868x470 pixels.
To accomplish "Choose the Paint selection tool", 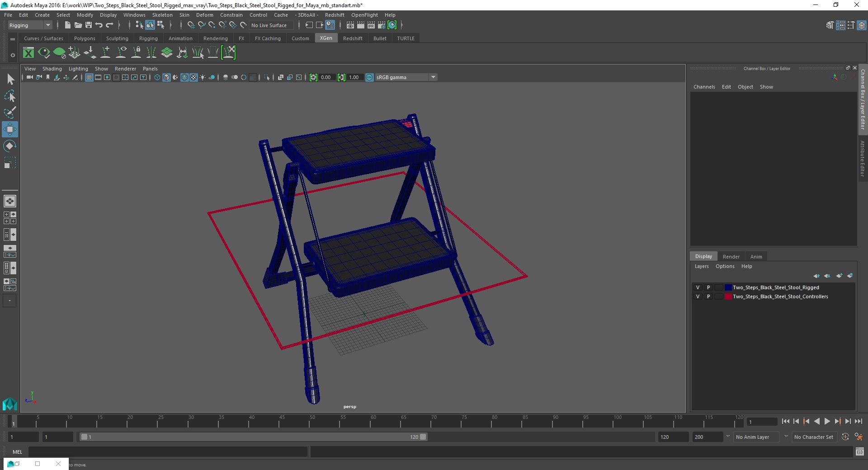I will [10, 113].
